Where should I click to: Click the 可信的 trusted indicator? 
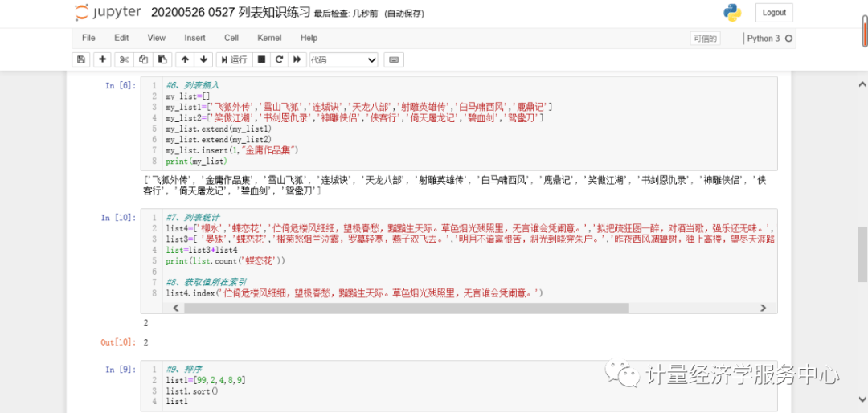[x=705, y=39]
